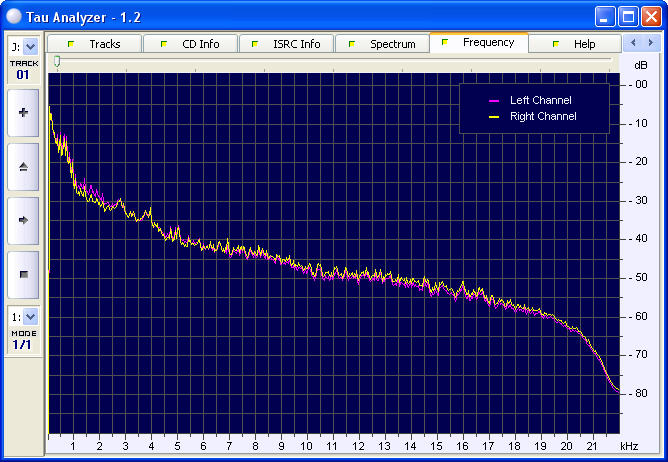Minimize the Tau Analyzer window
Viewport: 668px width, 462px height.
(x=605, y=17)
